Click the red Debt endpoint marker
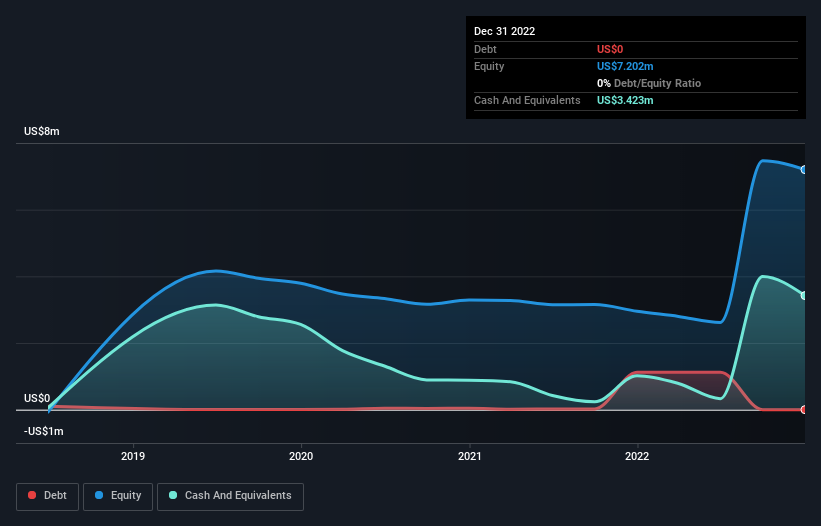Screen dimensions: 821x526 point(804,410)
